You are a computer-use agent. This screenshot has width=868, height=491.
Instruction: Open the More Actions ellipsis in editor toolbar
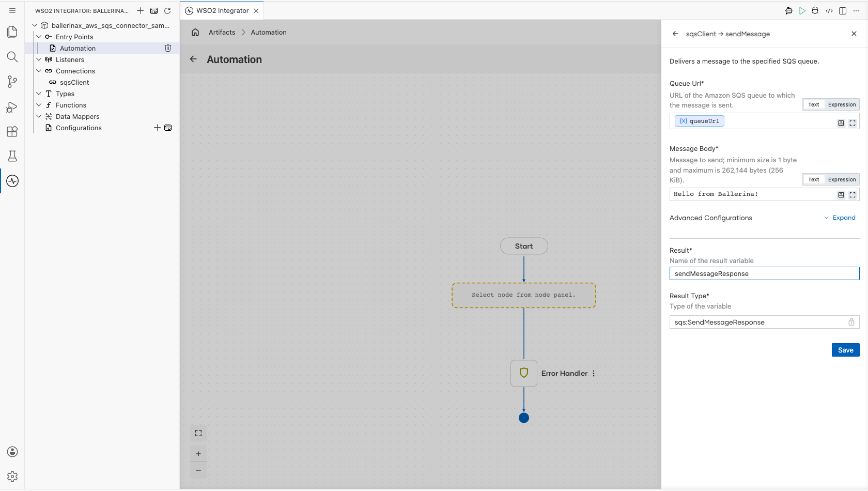tap(856, 11)
